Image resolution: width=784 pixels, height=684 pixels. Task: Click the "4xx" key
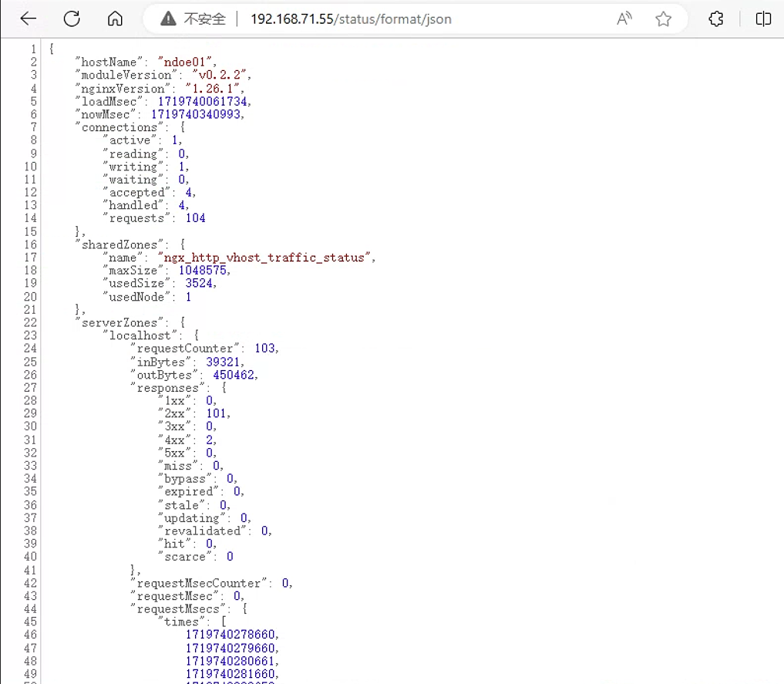coord(174,440)
